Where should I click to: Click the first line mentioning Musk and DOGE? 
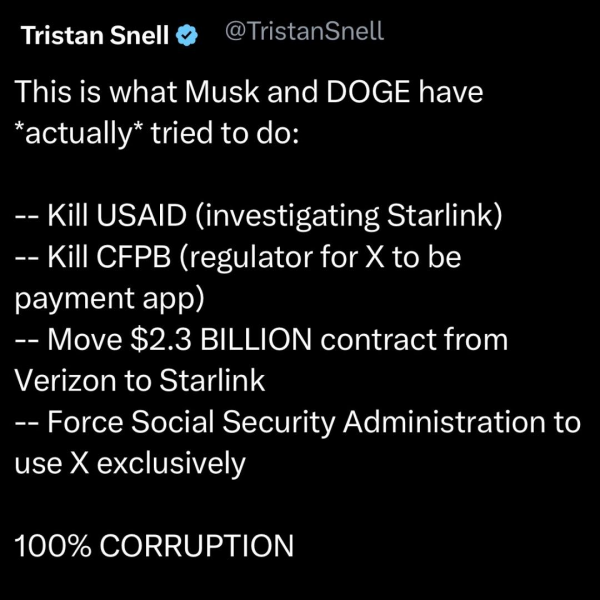coord(249,93)
